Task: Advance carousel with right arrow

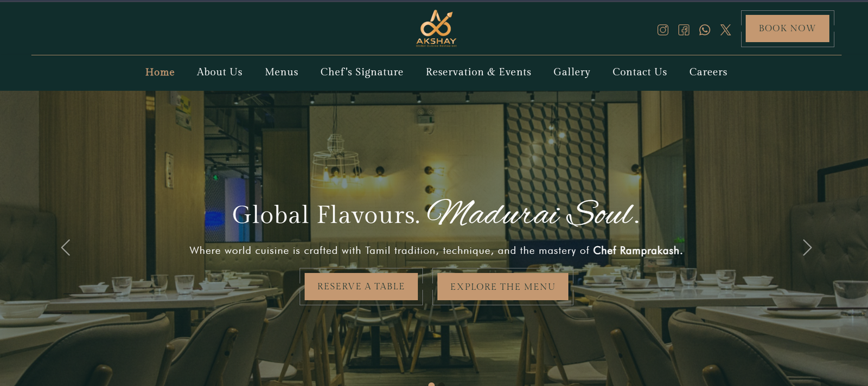Action: (x=807, y=248)
